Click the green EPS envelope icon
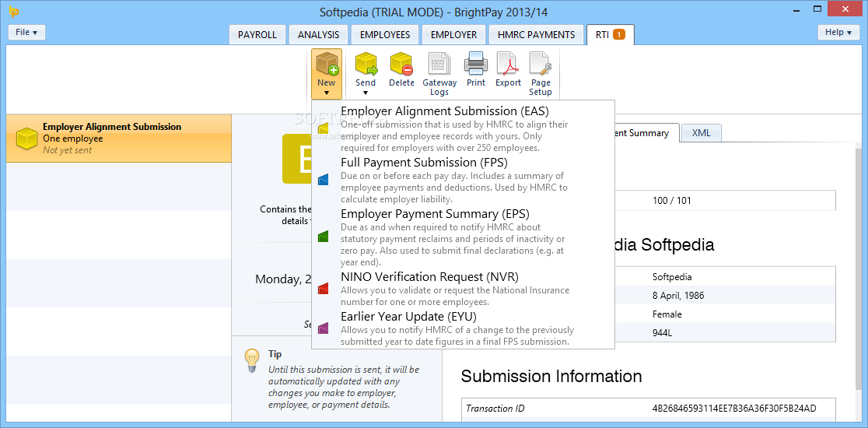This screenshot has height=428, width=868. pyautogui.click(x=324, y=237)
